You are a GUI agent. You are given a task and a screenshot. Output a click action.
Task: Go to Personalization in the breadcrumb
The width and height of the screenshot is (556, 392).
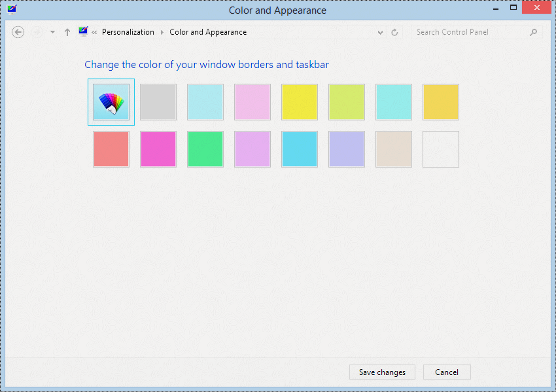(x=128, y=32)
